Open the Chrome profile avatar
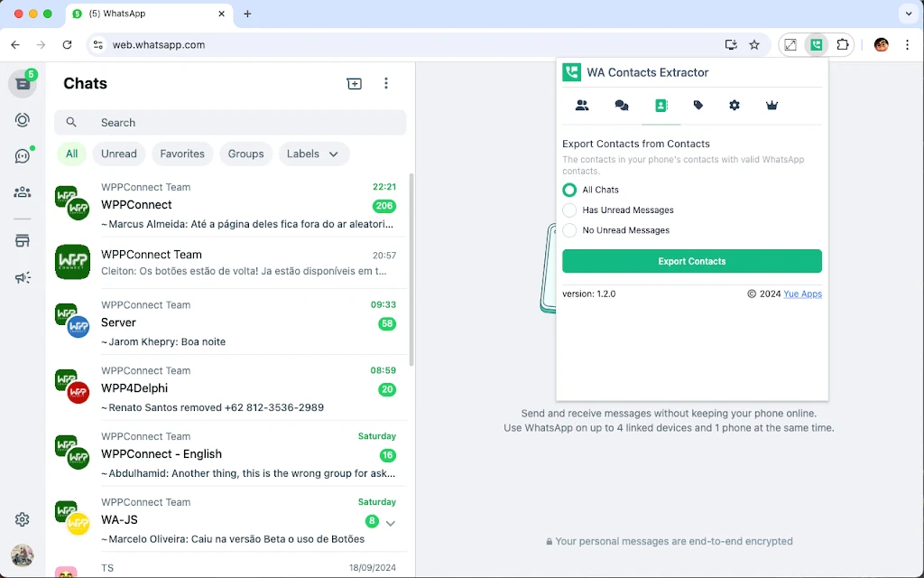The image size is (924, 578). 881,45
